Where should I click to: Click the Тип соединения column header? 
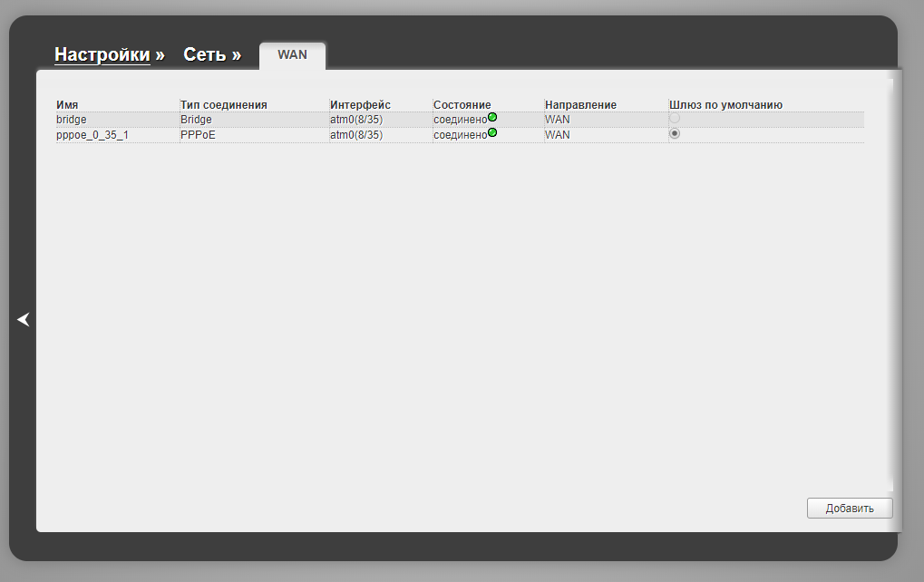tap(224, 105)
